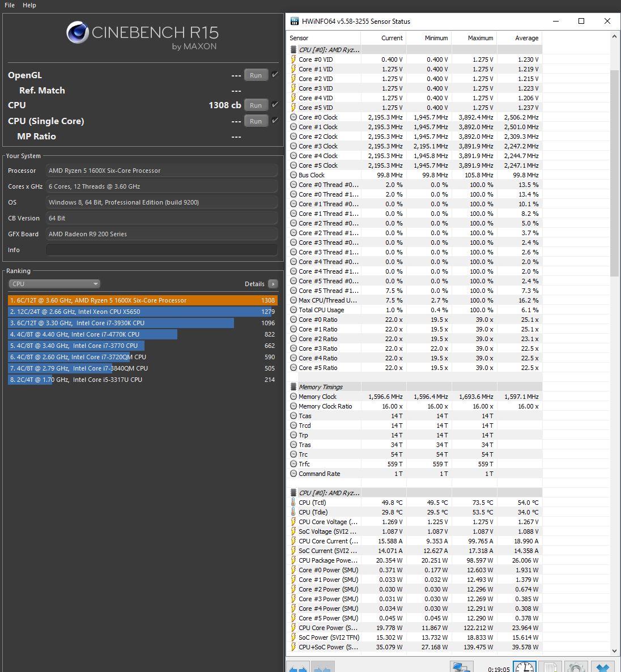Open the Help menu
Viewport: 621px width, 672px height.
(29, 5)
